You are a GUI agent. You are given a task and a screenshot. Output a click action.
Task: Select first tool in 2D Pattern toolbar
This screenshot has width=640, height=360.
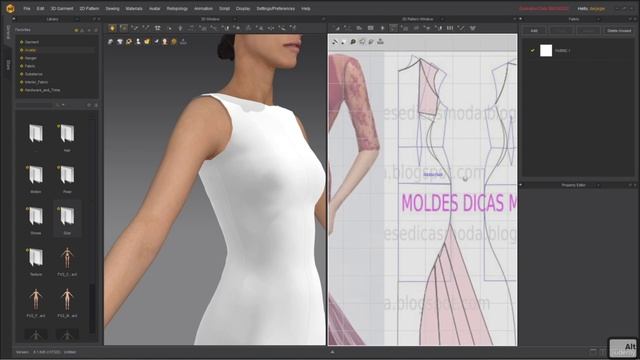click(x=337, y=28)
